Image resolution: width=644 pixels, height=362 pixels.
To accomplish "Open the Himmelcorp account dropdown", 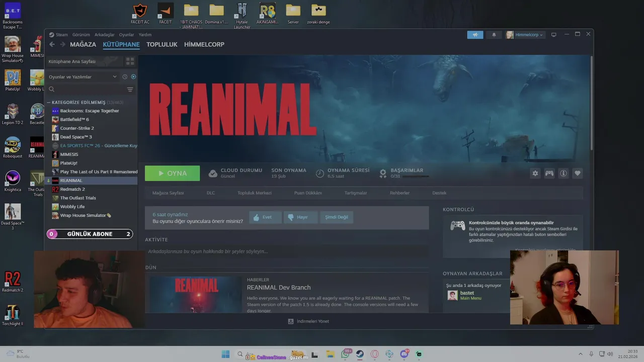I will (525, 35).
